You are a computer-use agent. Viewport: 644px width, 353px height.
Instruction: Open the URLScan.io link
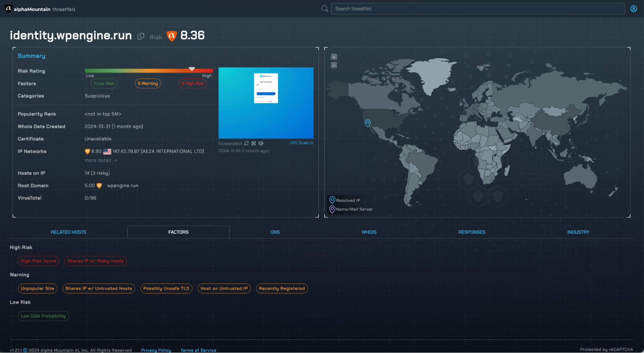coord(302,143)
